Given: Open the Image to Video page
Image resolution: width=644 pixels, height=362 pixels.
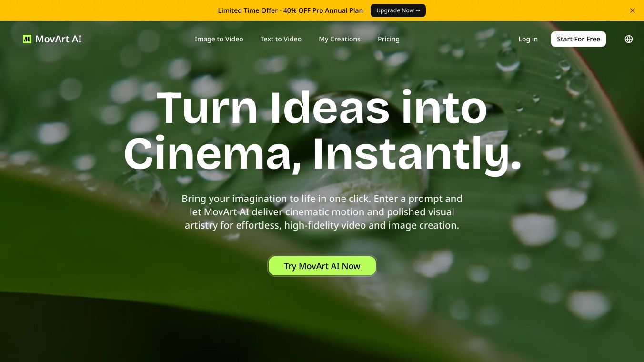Looking at the screenshot, I should click(x=219, y=39).
